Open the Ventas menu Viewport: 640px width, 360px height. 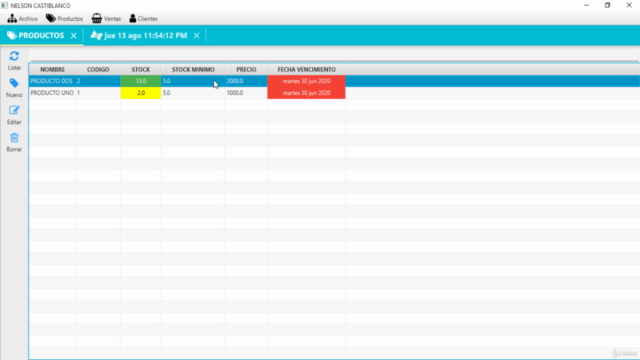pyautogui.click(x=106, y=19)
